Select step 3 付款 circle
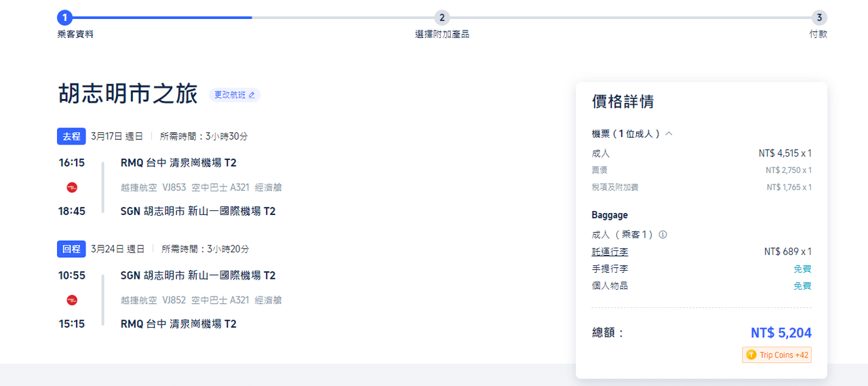The image size is (868, 386). point(819,18)
